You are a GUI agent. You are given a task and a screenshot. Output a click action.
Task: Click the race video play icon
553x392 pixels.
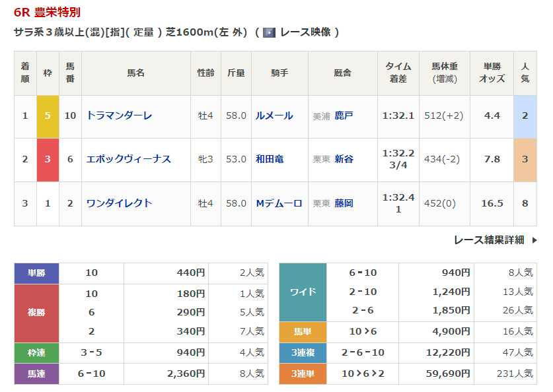click(x=269, y=32)
